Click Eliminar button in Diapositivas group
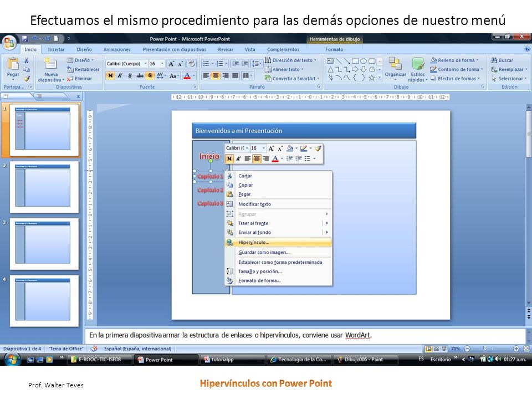This screenshot has width=532, height=399. (x=79, y=78)
